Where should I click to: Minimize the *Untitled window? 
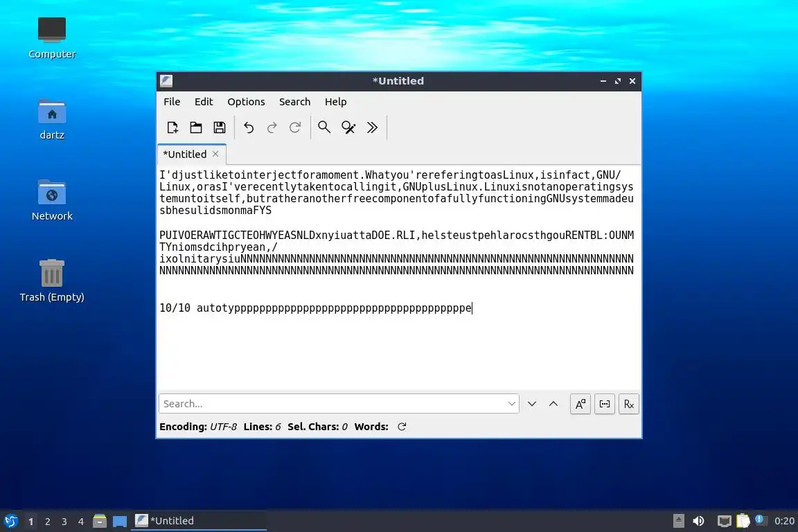(x=603, y=81)
